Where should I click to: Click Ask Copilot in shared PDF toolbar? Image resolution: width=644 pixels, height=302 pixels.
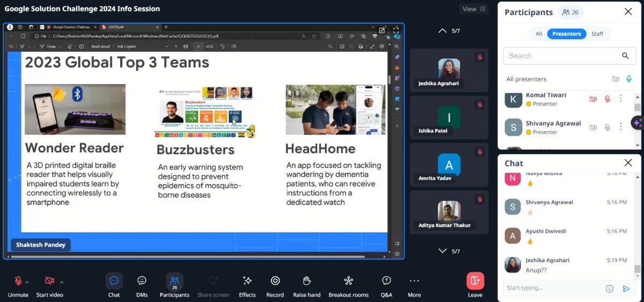[x=127, y=47]
